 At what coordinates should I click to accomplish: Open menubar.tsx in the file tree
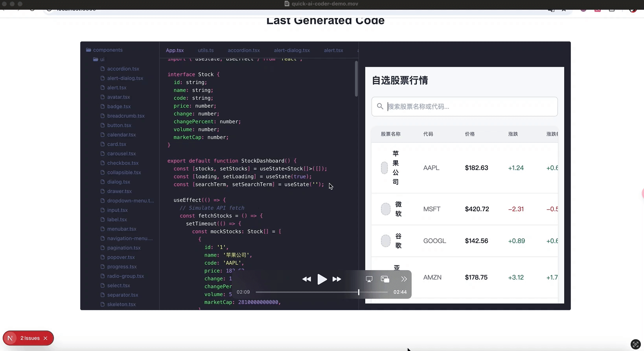pyautogui.click(x=118, y=229)
